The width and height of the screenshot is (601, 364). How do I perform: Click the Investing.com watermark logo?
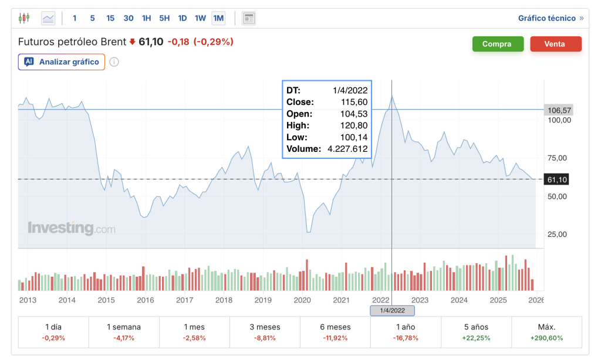click(x=71, y=229)
